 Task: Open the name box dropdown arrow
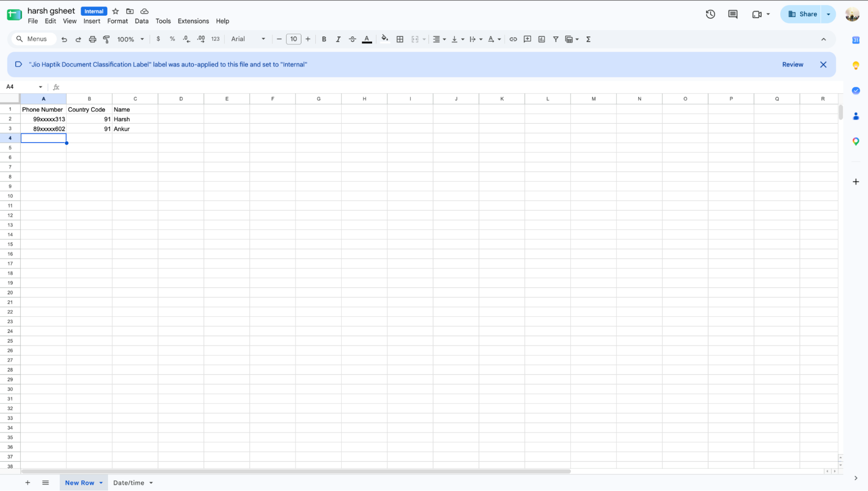click(40, 87)
